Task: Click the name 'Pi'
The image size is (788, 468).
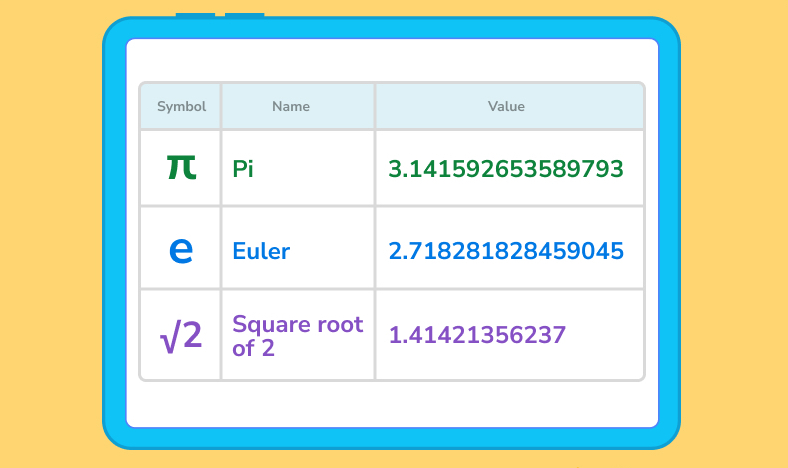Action: (243, 169)
